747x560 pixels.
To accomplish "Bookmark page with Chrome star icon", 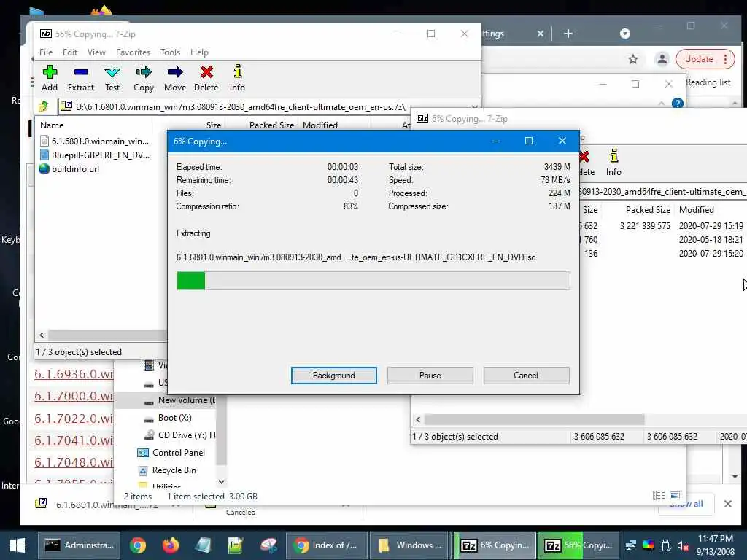I will pyautogui.click(x=632, y=59).
